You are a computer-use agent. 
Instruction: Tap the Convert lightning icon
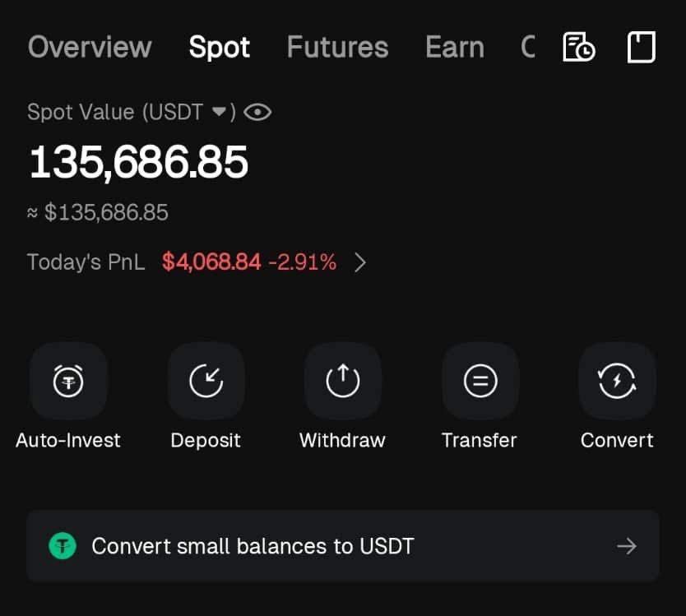[x=617, y=381]
